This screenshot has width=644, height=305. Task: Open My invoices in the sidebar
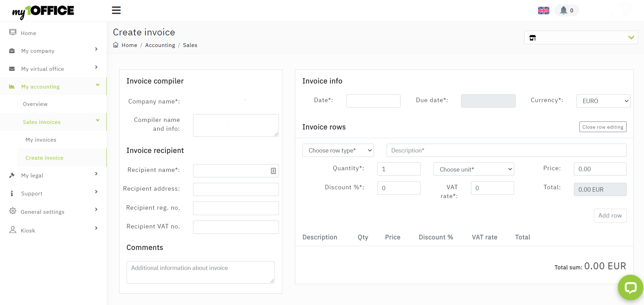point(41,140)
